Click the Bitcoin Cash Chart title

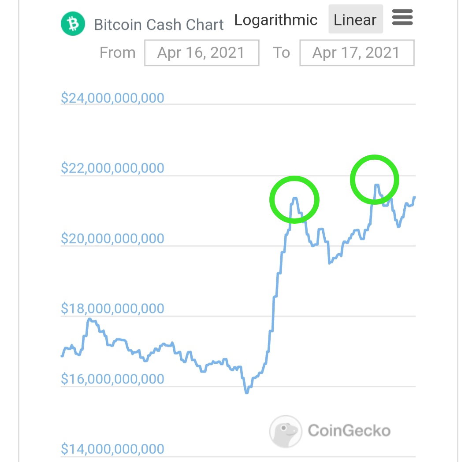159,25
